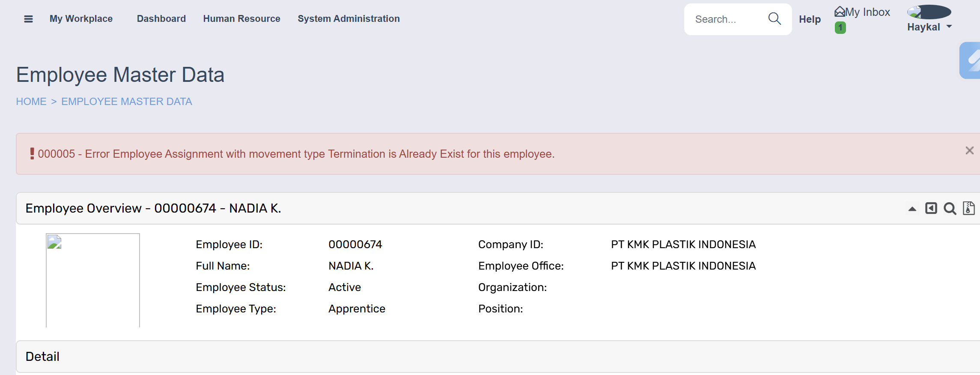
Task: Click the magnifier icon in the search box
Action: [x=774, y=18]
